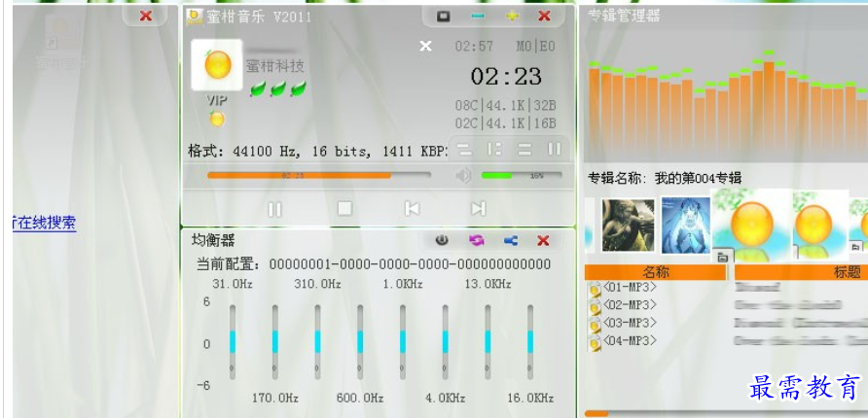
Task: Click the yellow plus icon in player title bar
Action: [513, 16]
